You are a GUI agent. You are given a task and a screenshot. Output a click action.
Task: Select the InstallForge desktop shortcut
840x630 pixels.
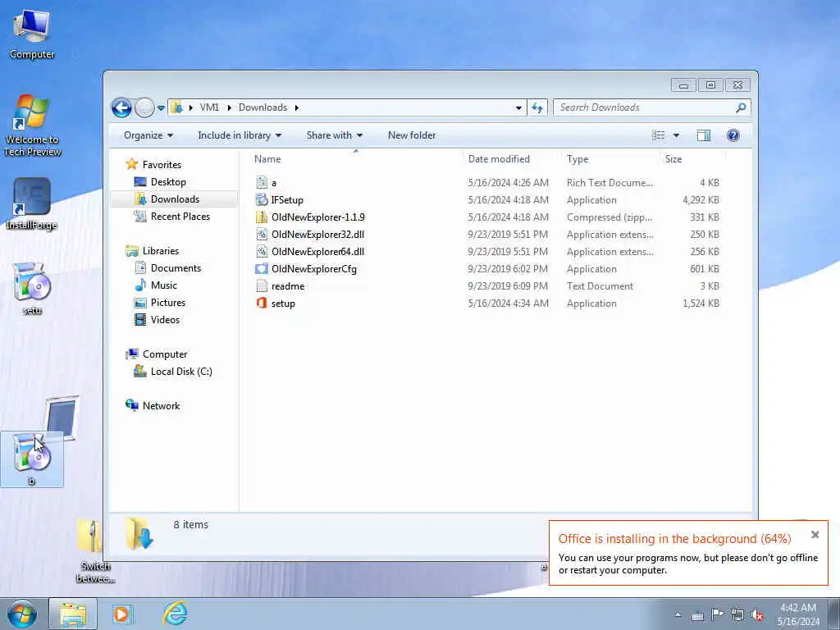[32, 203]
